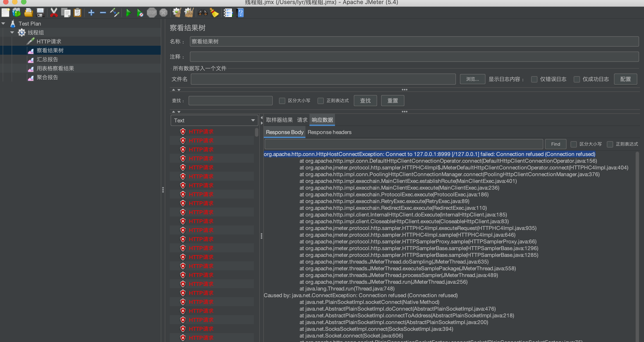Click the Reset Search brush icon
Image resolution: width=644 pixels, height=342 pixels.
pyautogui.click(x=214, y=13)
